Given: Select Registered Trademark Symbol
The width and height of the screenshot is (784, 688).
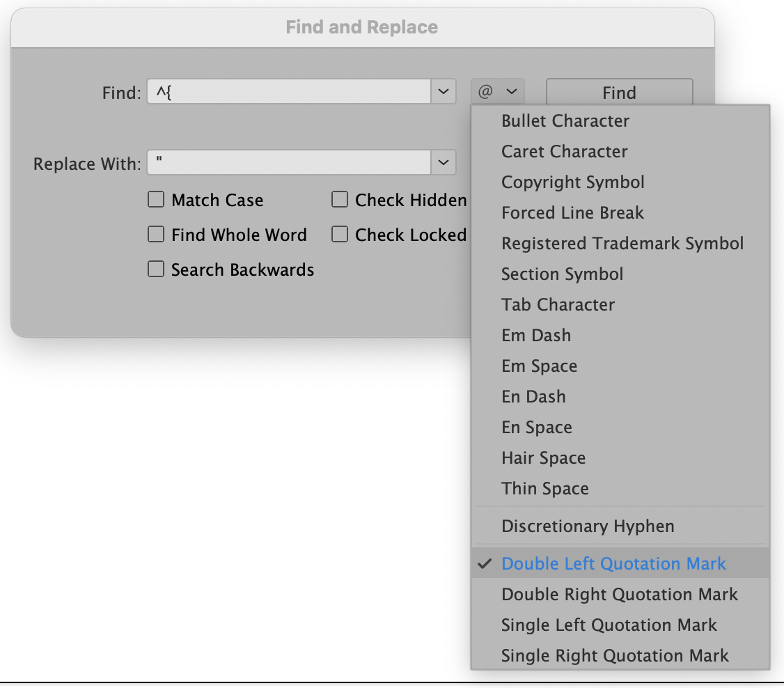Looking at the screenshot, I should 622,243.
